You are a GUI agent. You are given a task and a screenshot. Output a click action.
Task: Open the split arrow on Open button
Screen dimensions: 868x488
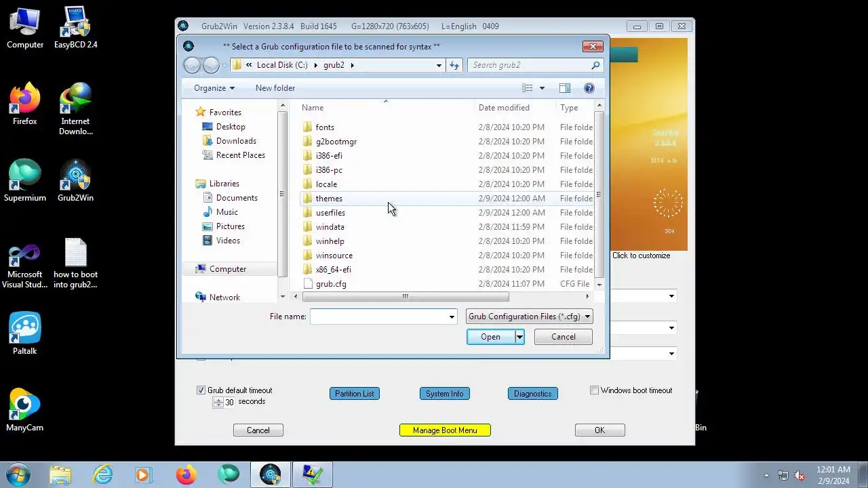pos(519,337)
